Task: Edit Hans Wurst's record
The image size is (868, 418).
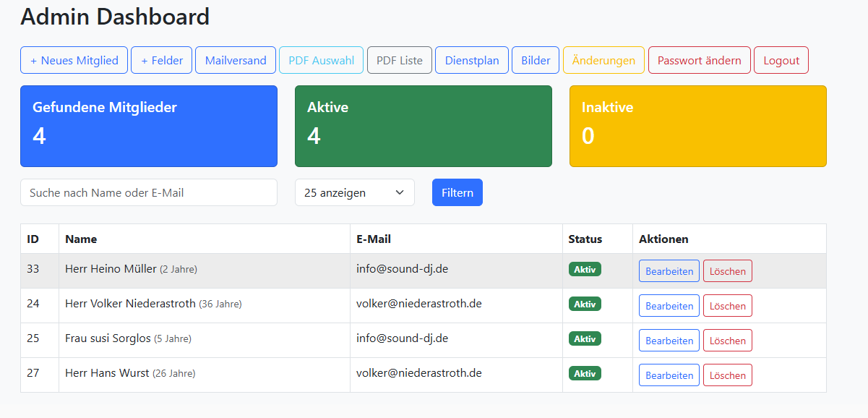Action: (669, 375)
